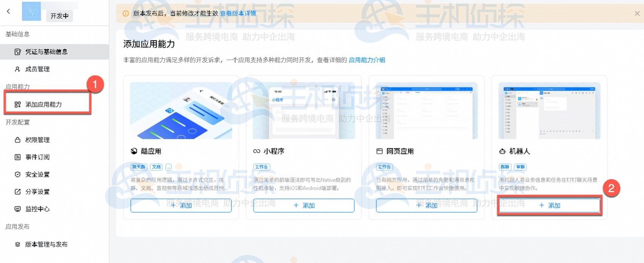This screenshot has width=644, height=263.
Task: Click the 分享设置 share icon
Action: click(17, 192)
